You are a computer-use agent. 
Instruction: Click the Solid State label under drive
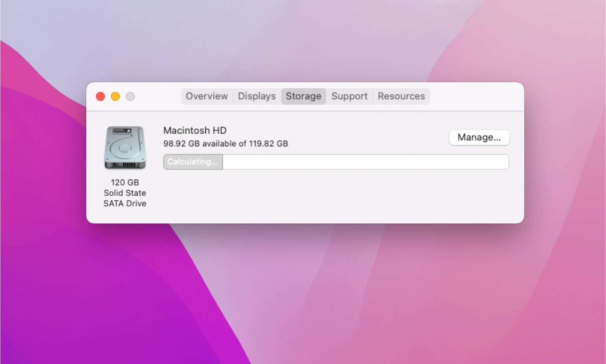[125, 193]
